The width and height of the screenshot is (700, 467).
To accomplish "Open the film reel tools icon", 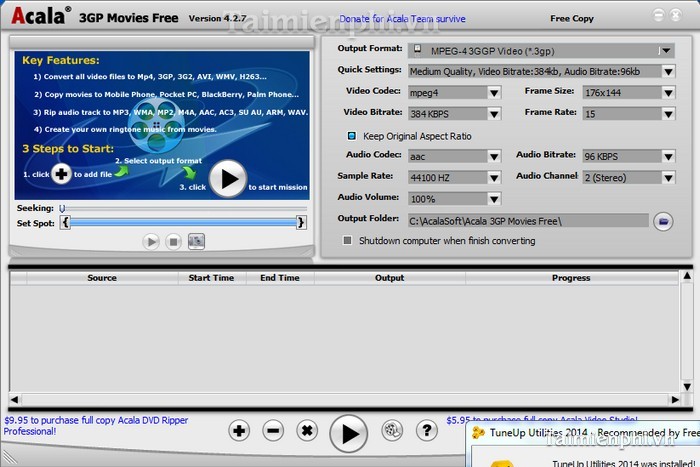I will point(392,430).
